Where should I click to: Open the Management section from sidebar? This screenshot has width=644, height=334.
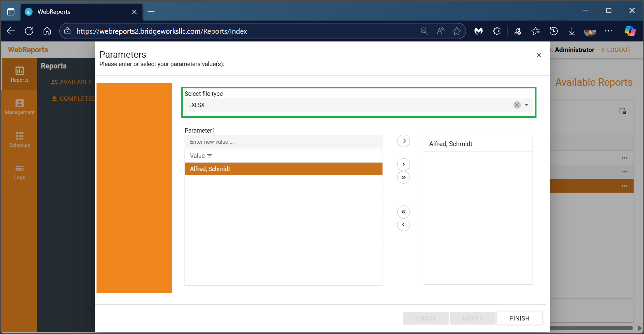tap(19, 107)
